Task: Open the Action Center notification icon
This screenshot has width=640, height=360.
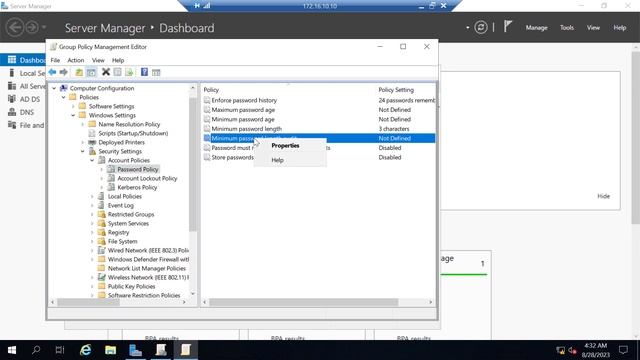Action: (x=623, y=350)
